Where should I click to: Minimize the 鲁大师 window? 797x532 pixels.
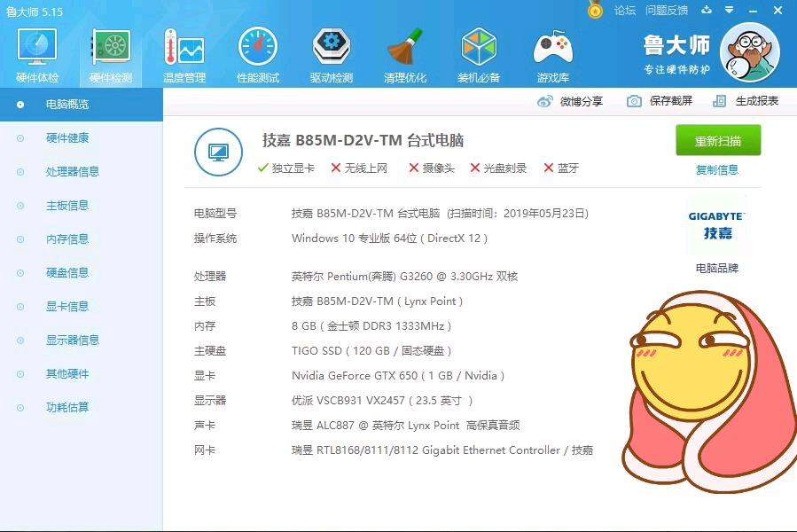click(x=754, y=10)
